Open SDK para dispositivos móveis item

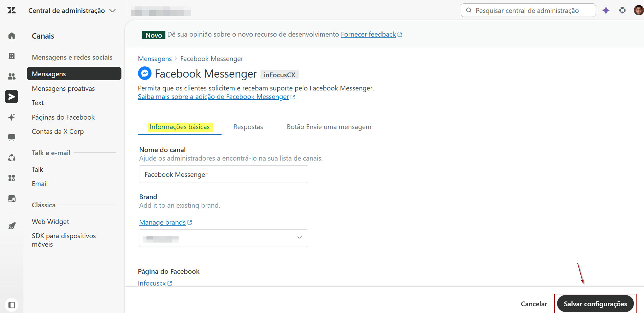64,240
